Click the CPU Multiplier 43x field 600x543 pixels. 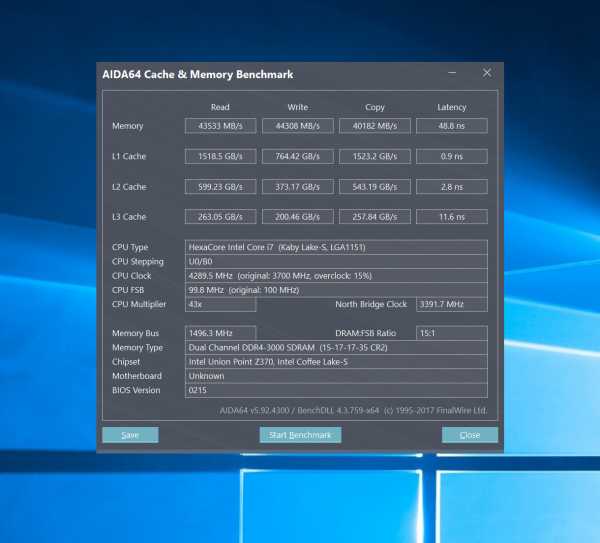[220, 305]
